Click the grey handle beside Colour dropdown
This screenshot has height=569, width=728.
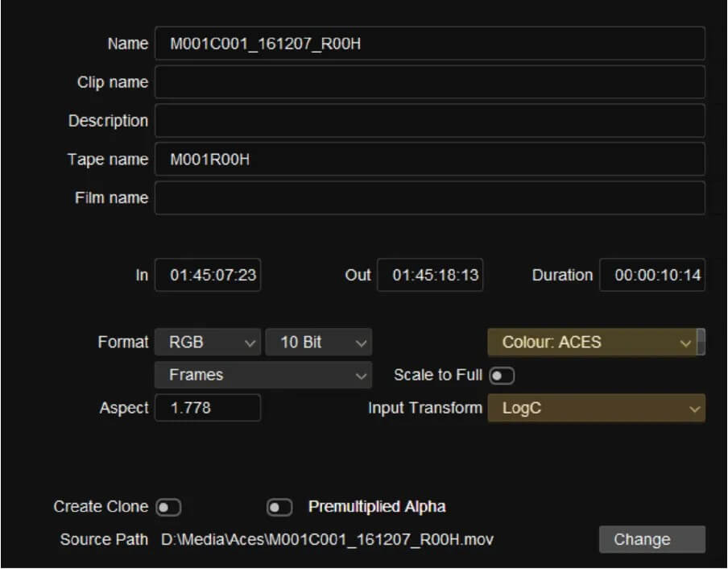(701, 342)
